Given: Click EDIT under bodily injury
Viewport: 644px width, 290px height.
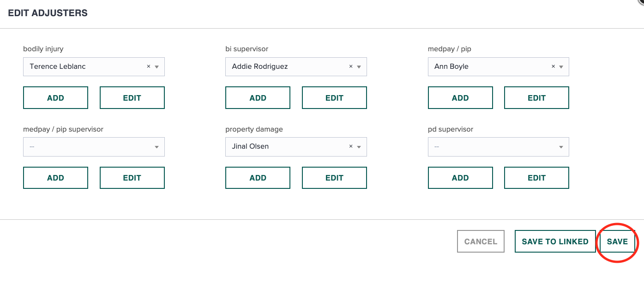Looking at the screenshot, I should (x=132, y=97).
